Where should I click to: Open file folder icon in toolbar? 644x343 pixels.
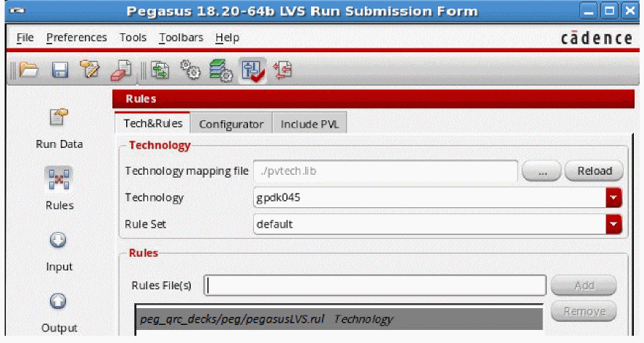(29, 70)
